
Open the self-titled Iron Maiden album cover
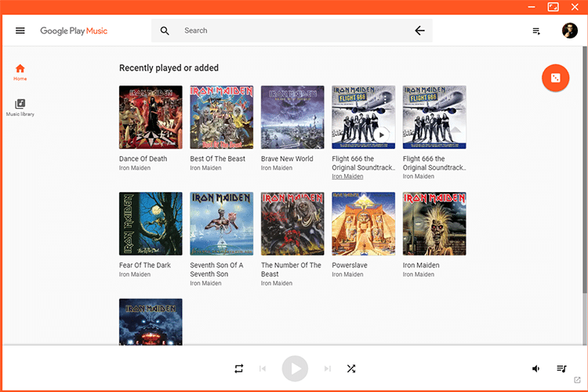coord(434,224)
